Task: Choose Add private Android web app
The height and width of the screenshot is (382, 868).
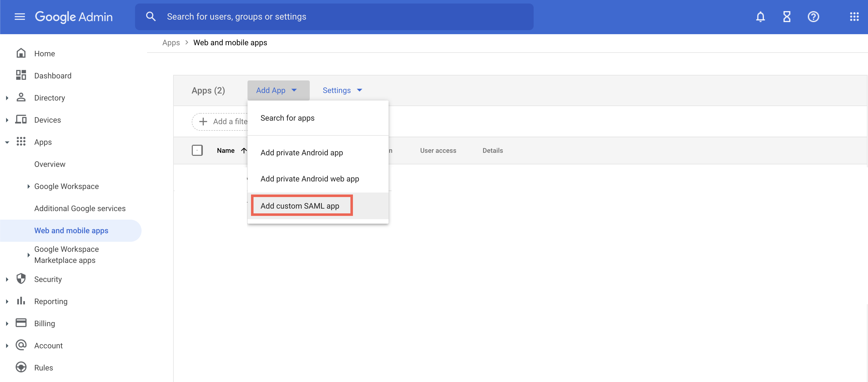Action: click(318, 179)
